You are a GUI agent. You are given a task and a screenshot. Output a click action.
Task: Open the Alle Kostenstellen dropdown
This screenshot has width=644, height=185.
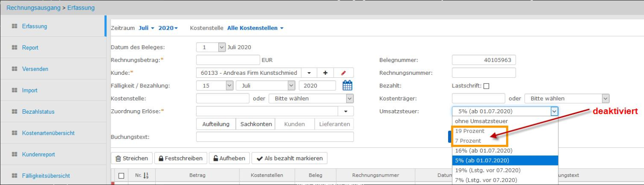click(255, 28)
